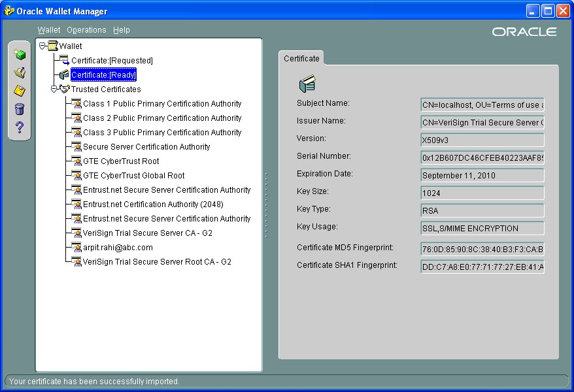574x392 pixels.
Task: Click the Key Type field showing RSA
Action: point(482,210)
